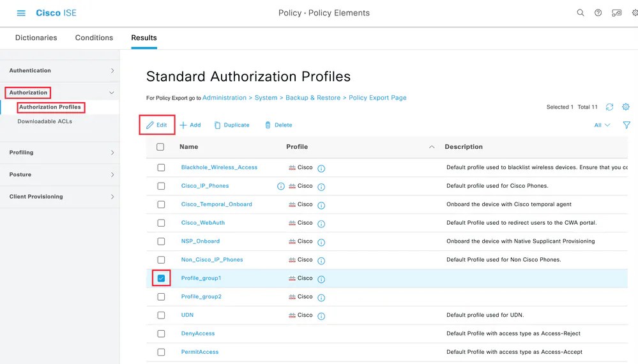Click info icon left of Cisco_IP_Phones profile column
The width and height of the screenshot is (638, 364).
tap(281, 186)
